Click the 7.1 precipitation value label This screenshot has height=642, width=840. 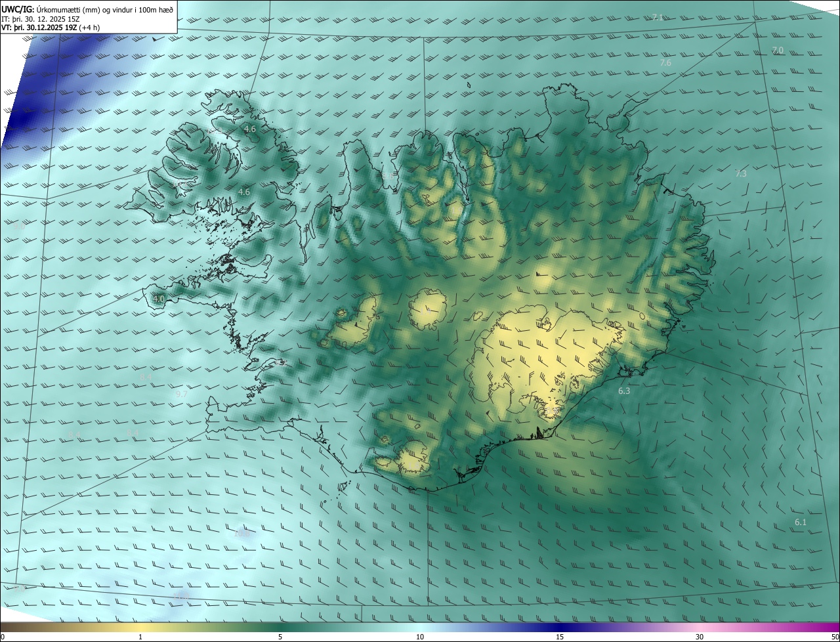coord(658,17)
